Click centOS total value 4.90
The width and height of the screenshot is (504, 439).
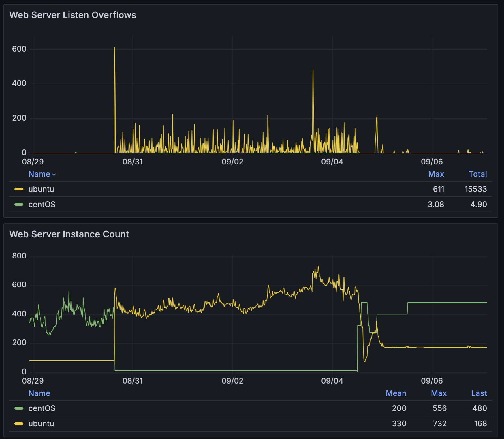point(478,205)
